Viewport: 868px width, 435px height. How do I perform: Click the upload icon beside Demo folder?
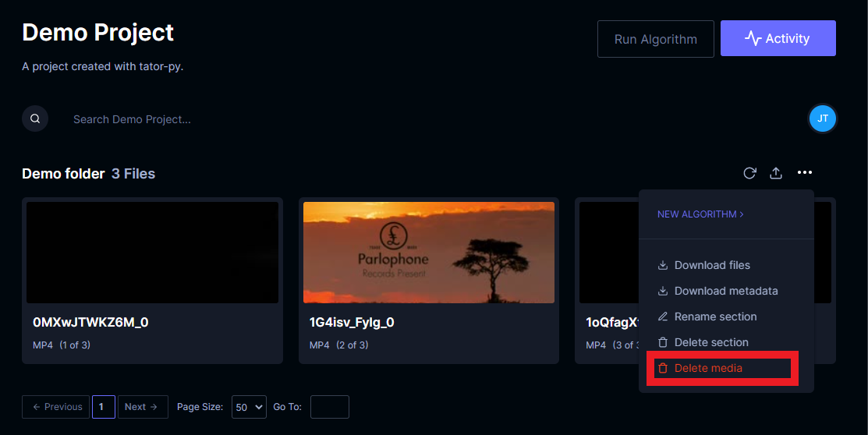point(776,173)
